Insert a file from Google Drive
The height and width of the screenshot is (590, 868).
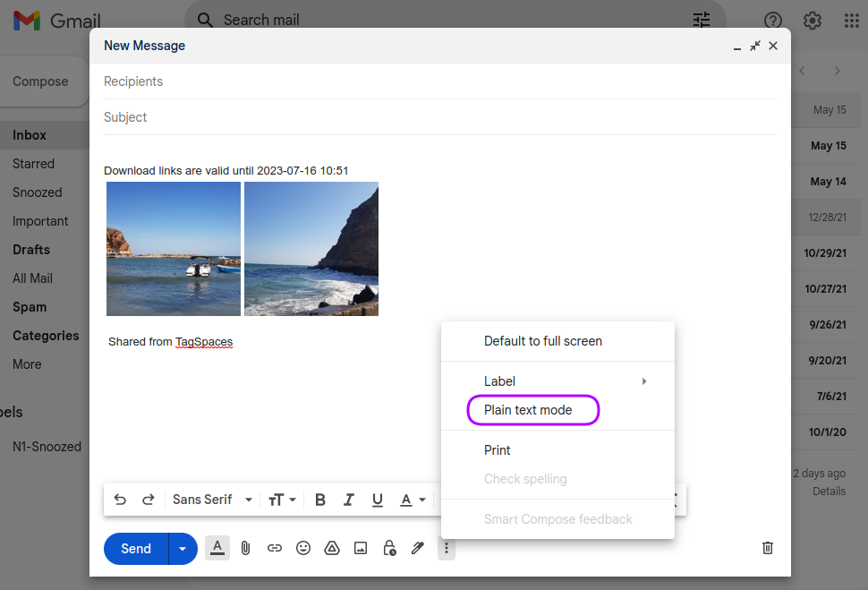point(331,548)
